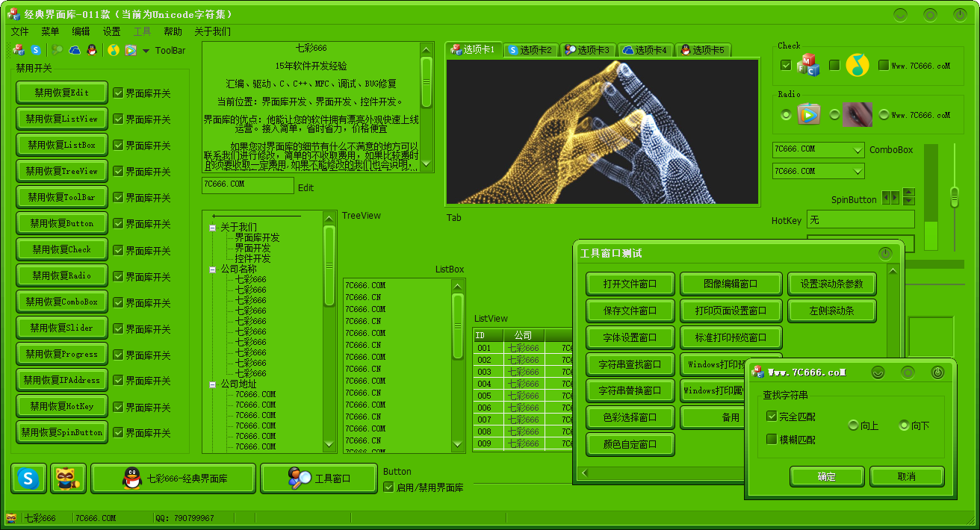The image size is (980, 530).
Task: Click the Tencent Video icon in toolbar
Action: click(131, 50)
